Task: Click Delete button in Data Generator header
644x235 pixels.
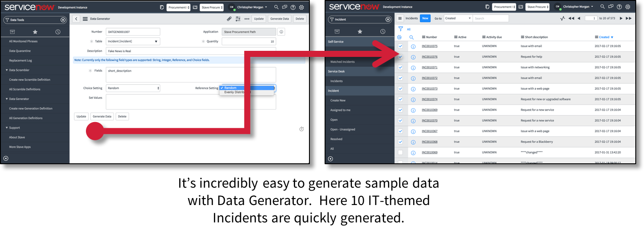Action: [x=299, y=19]
